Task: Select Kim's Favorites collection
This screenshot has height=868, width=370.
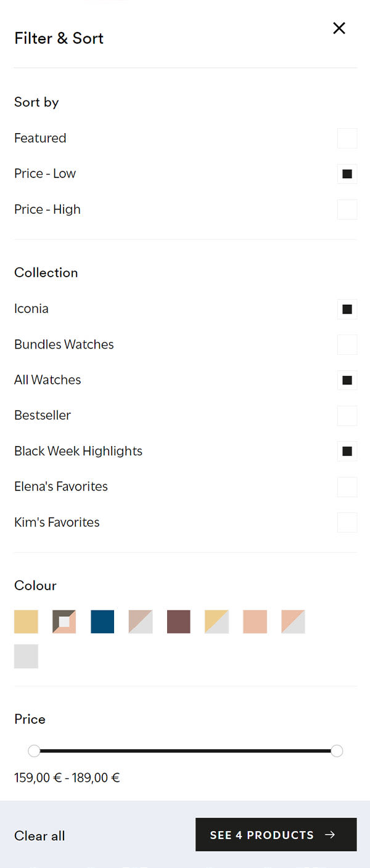Action: [x=347, y=522]
